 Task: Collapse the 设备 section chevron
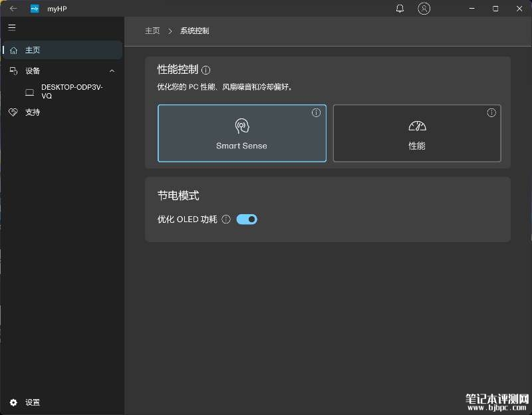[x=112, y=71]
